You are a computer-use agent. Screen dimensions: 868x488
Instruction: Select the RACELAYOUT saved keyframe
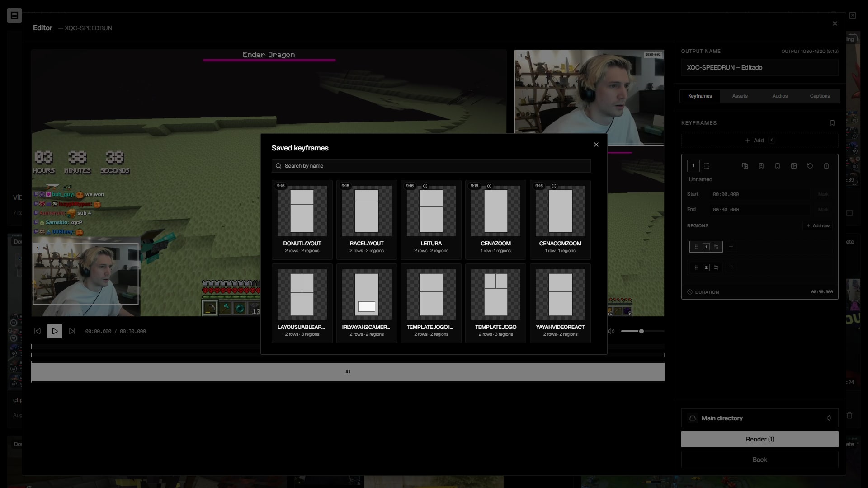pos(367,220)
